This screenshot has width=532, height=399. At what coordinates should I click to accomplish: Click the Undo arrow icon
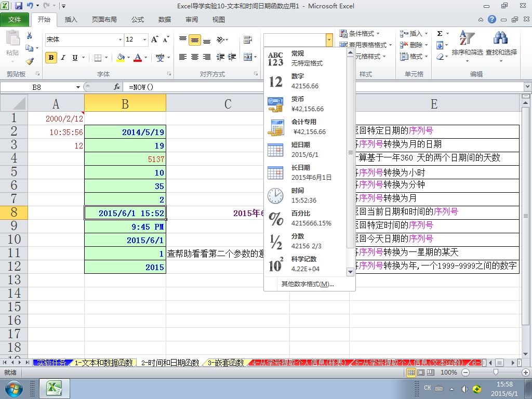pos(30,6)
